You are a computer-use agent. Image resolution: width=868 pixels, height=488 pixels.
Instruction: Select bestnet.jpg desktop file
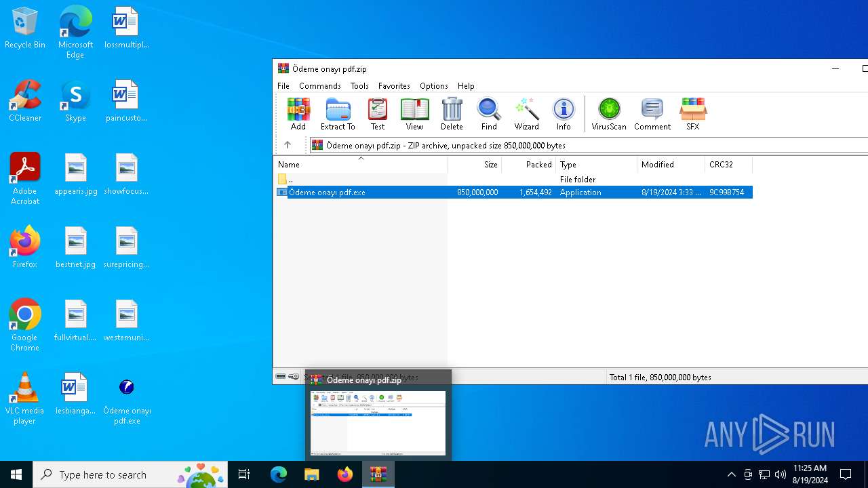pos(75,248)
